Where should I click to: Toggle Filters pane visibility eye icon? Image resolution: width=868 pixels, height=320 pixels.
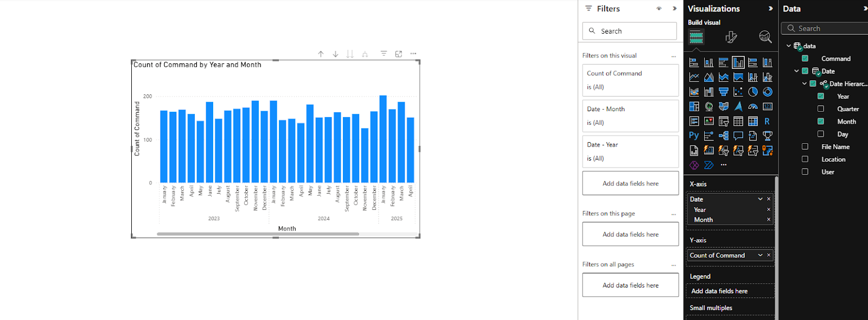pyautogui.click(x=659, y=9)
